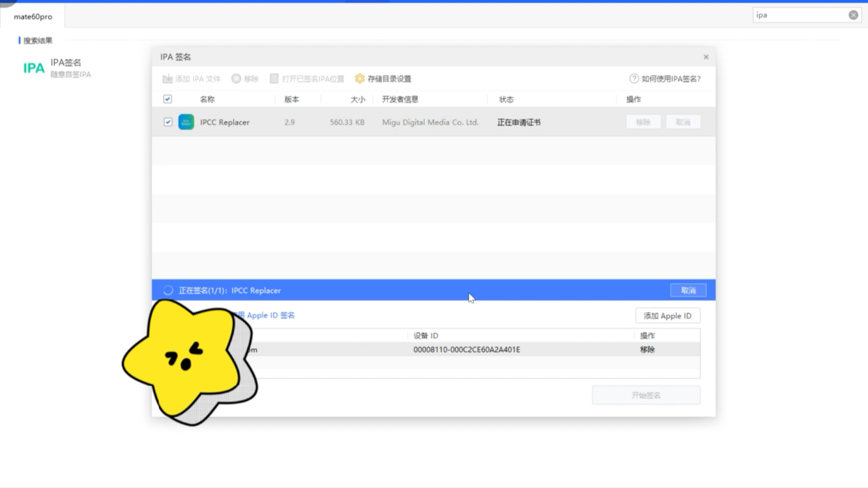Click 添加 IPA 文件 toolbar button
The width and height of the screenshot is (868, 488).
191,79
